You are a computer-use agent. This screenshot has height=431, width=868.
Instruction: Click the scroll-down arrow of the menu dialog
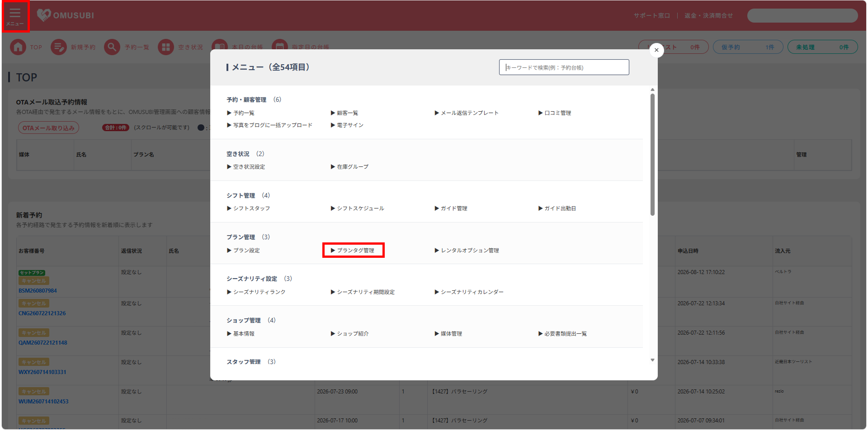coord(652,360)
